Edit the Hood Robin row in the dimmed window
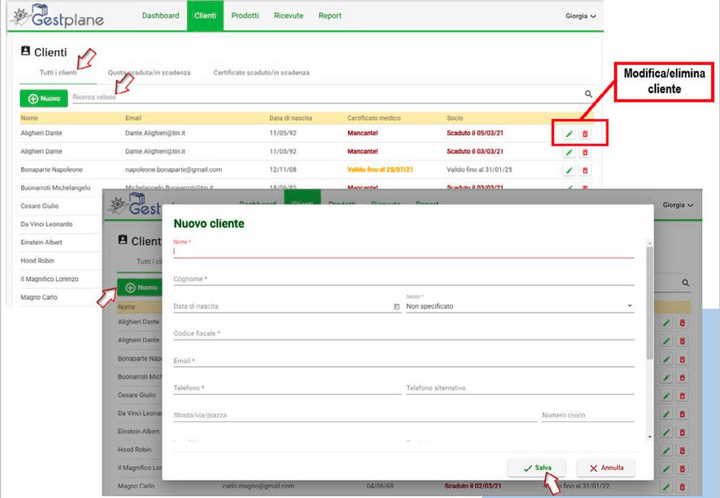This screenshot has width=720, height=498. coord(666,451)
